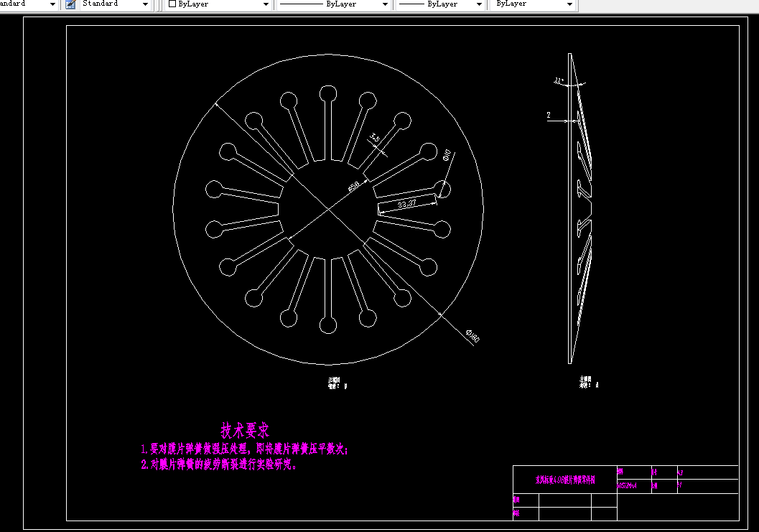Select the magenta 技术要求 heading text
This screenshot has width=759, height=532.
tap(245, 430)
